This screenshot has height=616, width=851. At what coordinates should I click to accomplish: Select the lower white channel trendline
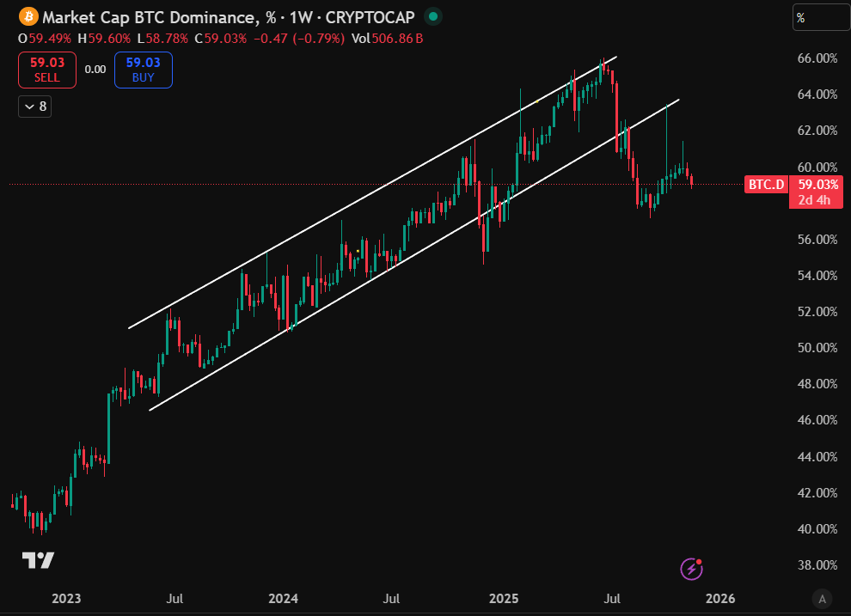click(x=414, y=255)
